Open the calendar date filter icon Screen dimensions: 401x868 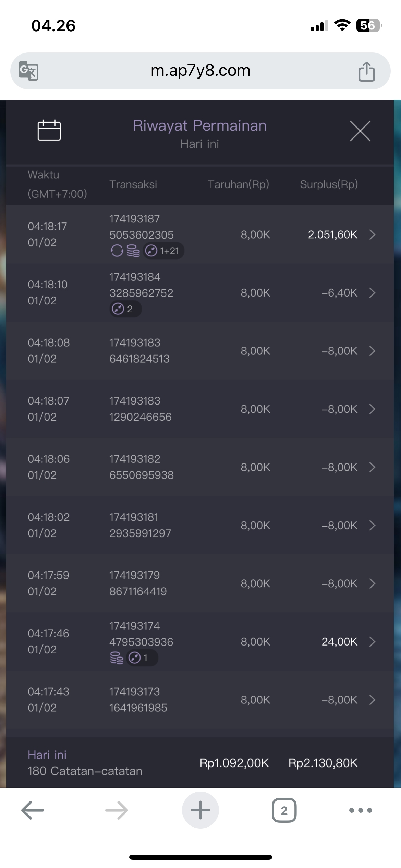(49, 130)
